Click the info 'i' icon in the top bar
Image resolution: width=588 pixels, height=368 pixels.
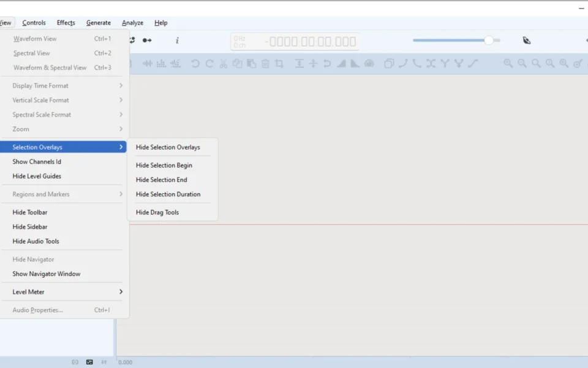pos(178,40)
